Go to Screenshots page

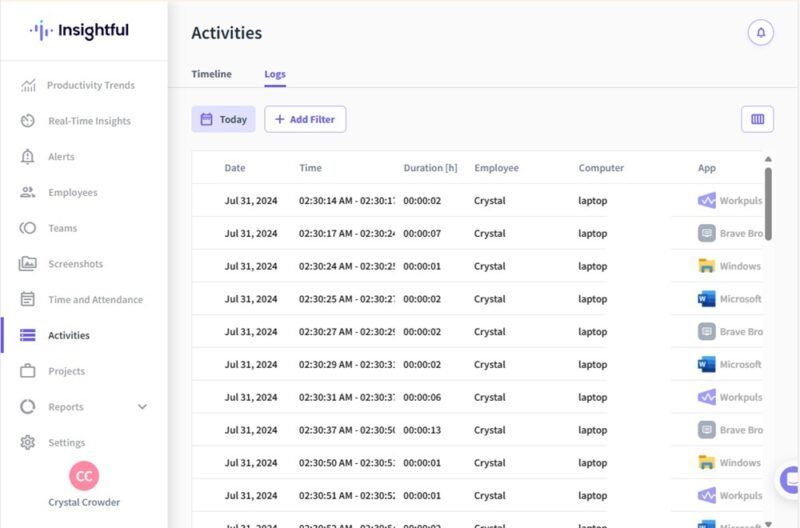[x=76, y=264]
